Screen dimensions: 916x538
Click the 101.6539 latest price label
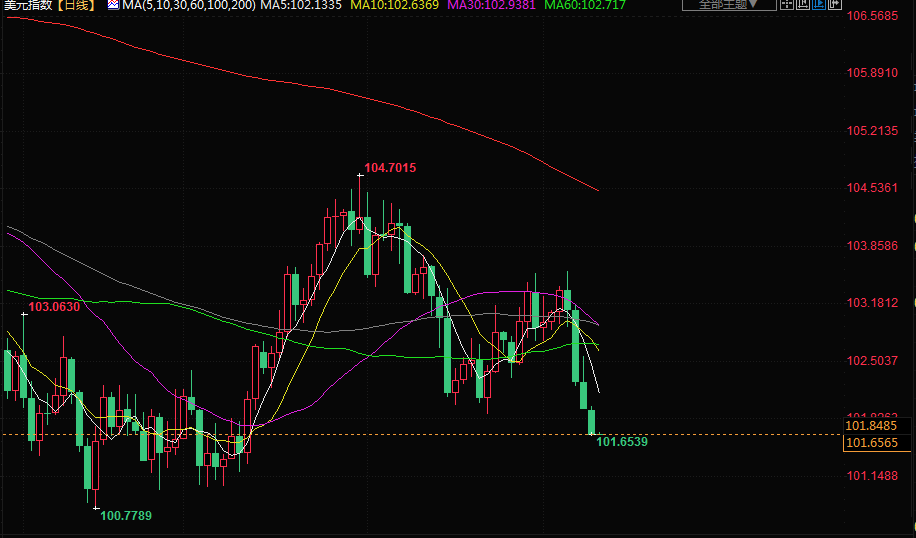pos(622,441)
